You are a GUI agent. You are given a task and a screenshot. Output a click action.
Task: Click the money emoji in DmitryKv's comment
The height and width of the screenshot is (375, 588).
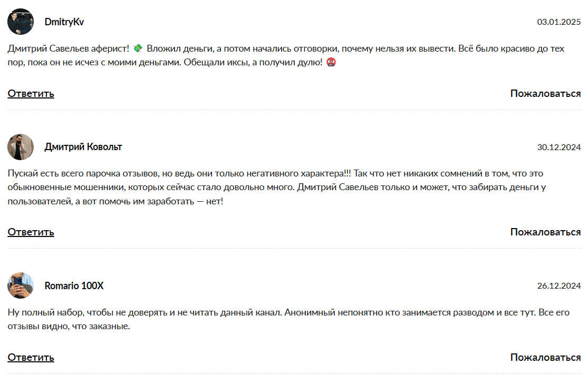pyautogui.click(x=138, y=49)
